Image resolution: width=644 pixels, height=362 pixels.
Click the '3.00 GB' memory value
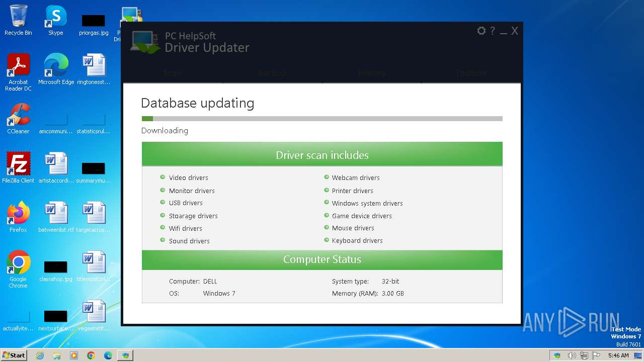tap(393, 294)
